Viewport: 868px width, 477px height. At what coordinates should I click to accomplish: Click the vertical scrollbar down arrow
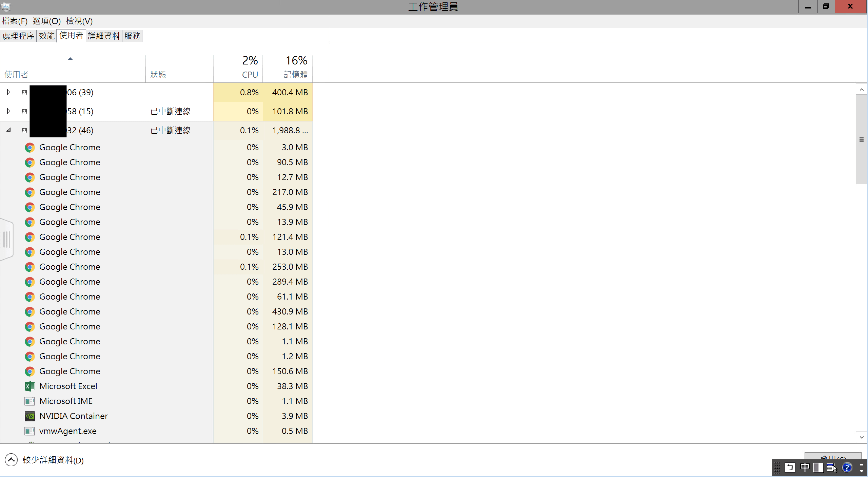pyautogui.click(x=862, y=437)
